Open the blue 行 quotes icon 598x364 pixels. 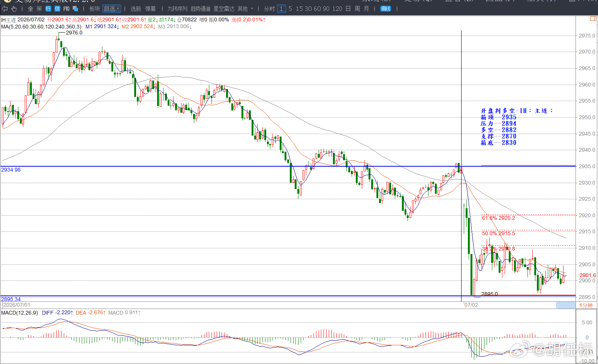[x=48, y=9]
